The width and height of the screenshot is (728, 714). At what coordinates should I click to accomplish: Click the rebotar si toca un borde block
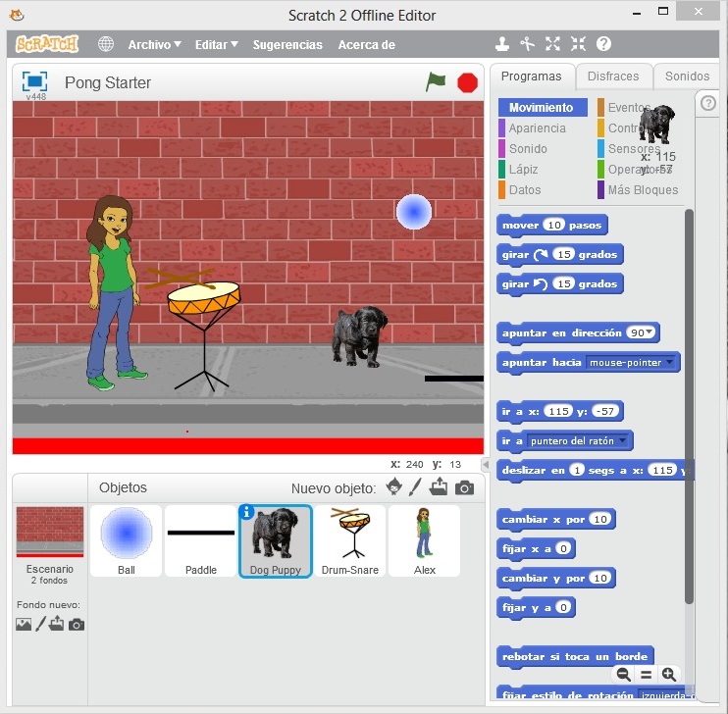[x=575, y=656]
